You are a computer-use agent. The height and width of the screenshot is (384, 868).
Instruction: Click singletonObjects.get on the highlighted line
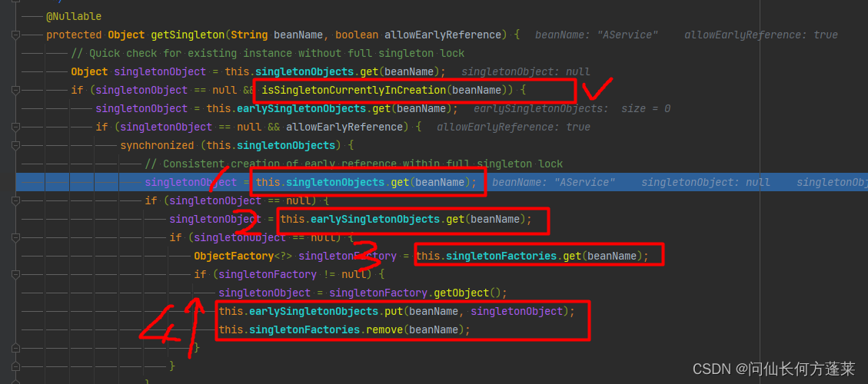[348, 183]
